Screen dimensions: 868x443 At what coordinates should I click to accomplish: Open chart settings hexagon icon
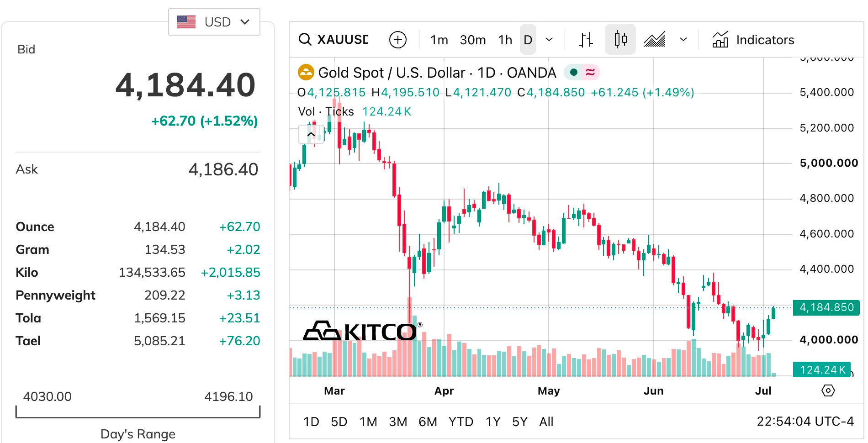click(x=828, y=390)
